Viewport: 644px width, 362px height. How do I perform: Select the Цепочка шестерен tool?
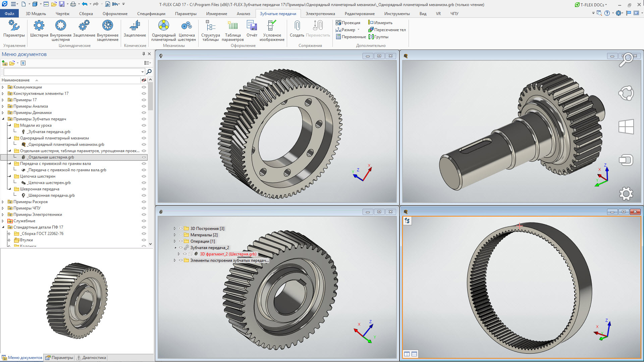pos(187,31)
